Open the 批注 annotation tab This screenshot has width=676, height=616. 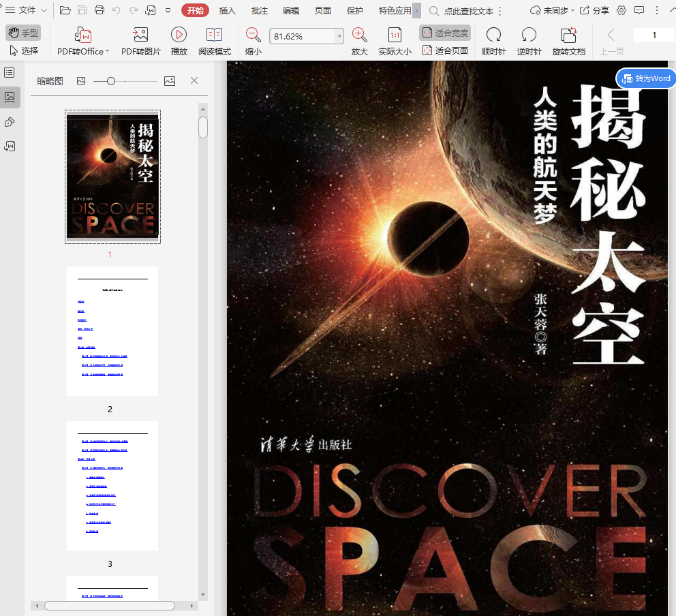pos(259,10)
